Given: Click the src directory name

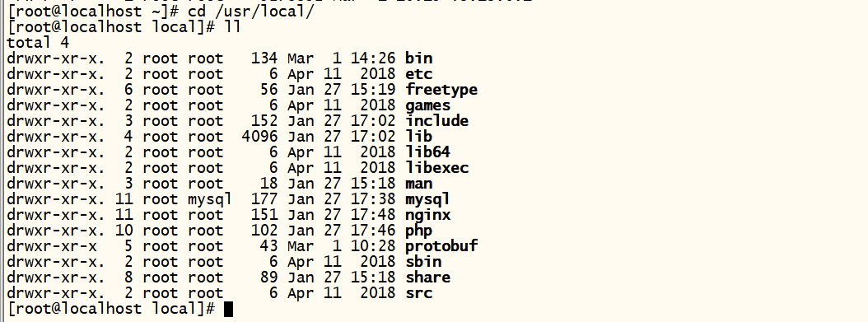Looking at the screenshot, I should point(418,292).
